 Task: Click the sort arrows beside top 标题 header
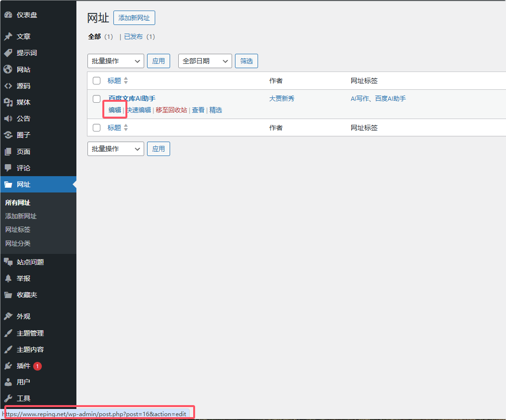coord(126,81)
